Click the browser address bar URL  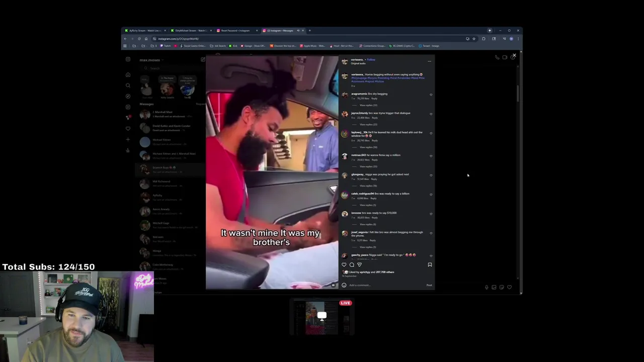(178, 39)
